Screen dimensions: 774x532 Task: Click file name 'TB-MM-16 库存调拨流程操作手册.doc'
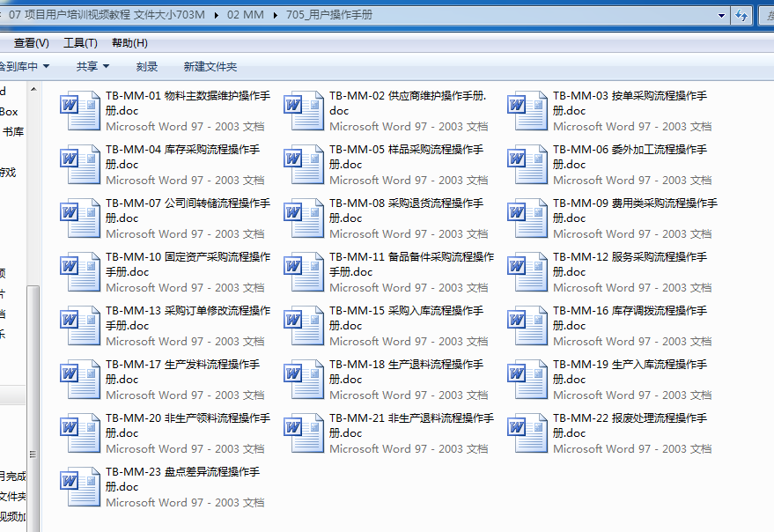tap(630, 319)
